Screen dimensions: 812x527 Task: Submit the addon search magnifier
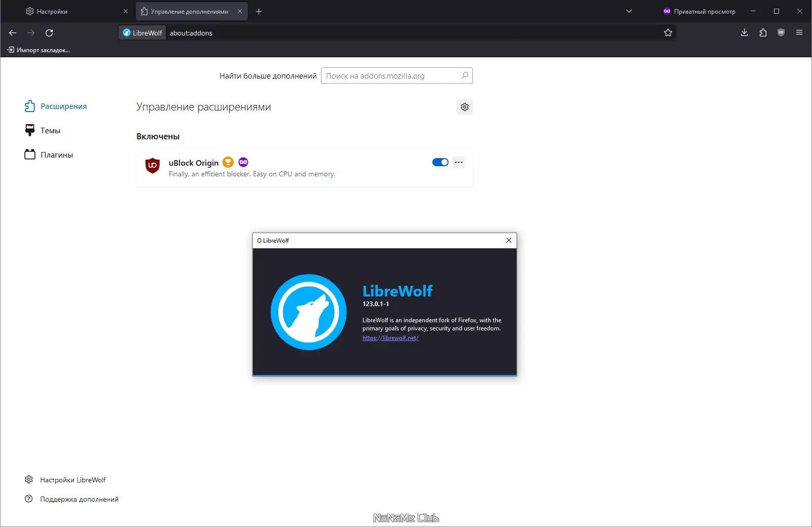coord(465,76)
